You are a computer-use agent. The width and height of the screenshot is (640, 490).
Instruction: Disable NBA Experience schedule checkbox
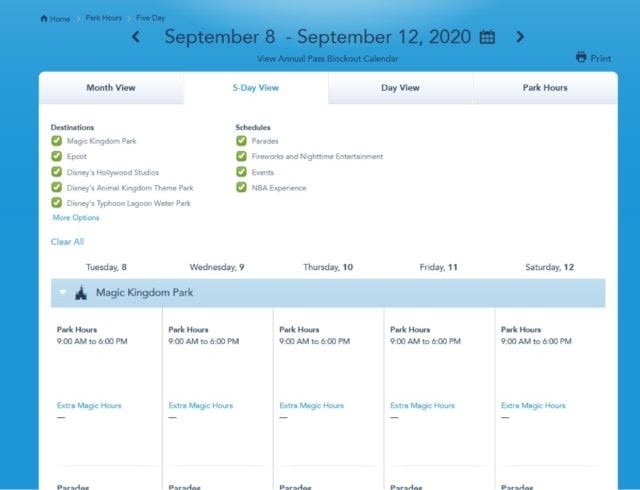(241, 187)
